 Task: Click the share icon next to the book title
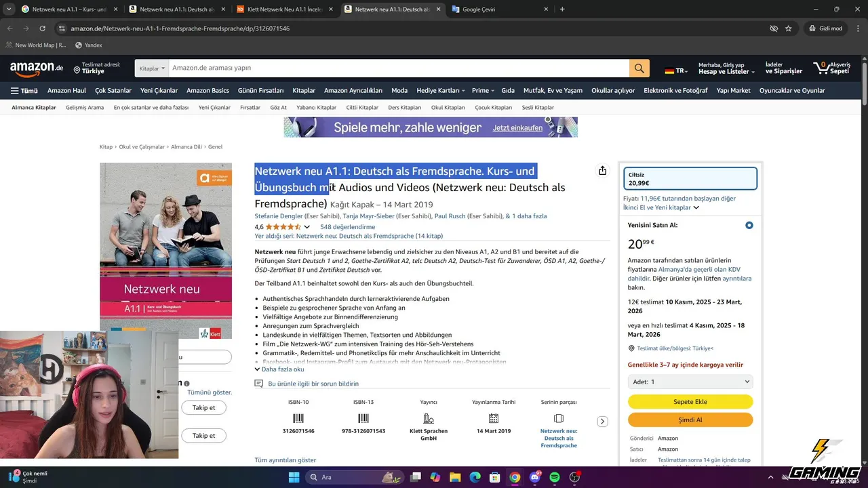[x=602, y=171]
